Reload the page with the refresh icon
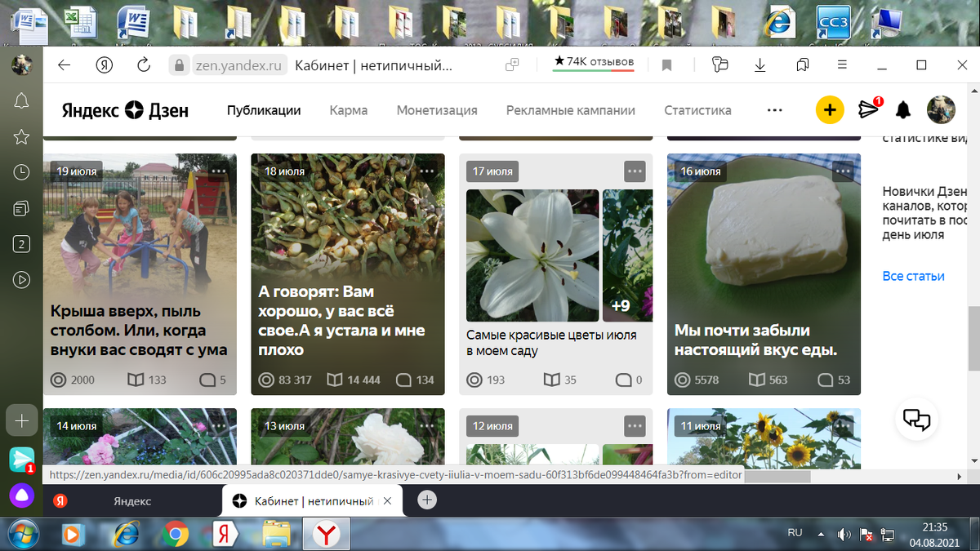The image size is (980, 551). [144, 65]
